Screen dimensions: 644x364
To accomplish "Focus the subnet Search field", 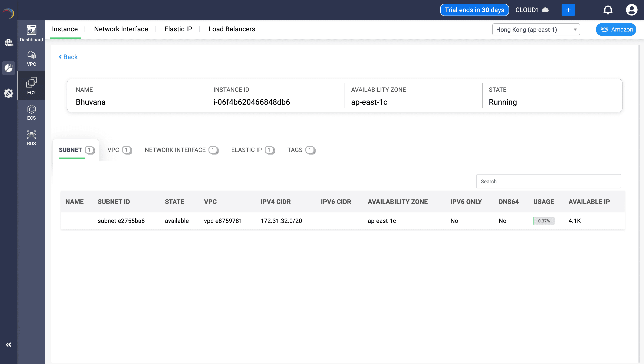I will point(548,182).
